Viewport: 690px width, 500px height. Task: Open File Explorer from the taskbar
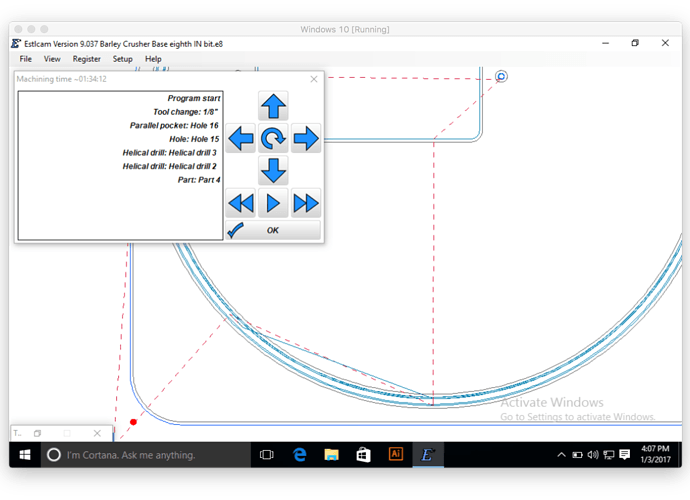tap(331, 455)
